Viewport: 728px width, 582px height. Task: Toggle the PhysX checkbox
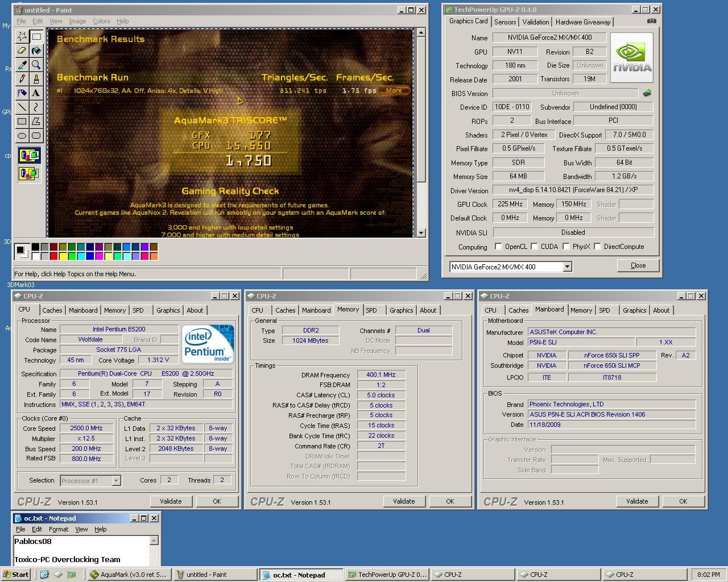pos(566,247)
